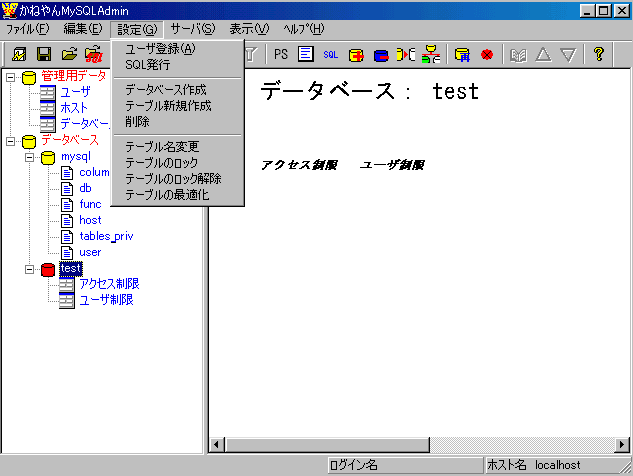Click the PS toolbar button
Viewport: 633px width, 476px height.
coord(281,54)
